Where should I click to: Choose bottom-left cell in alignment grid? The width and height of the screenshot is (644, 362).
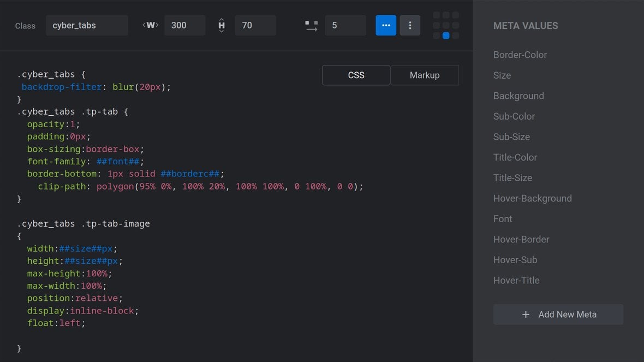436,35
